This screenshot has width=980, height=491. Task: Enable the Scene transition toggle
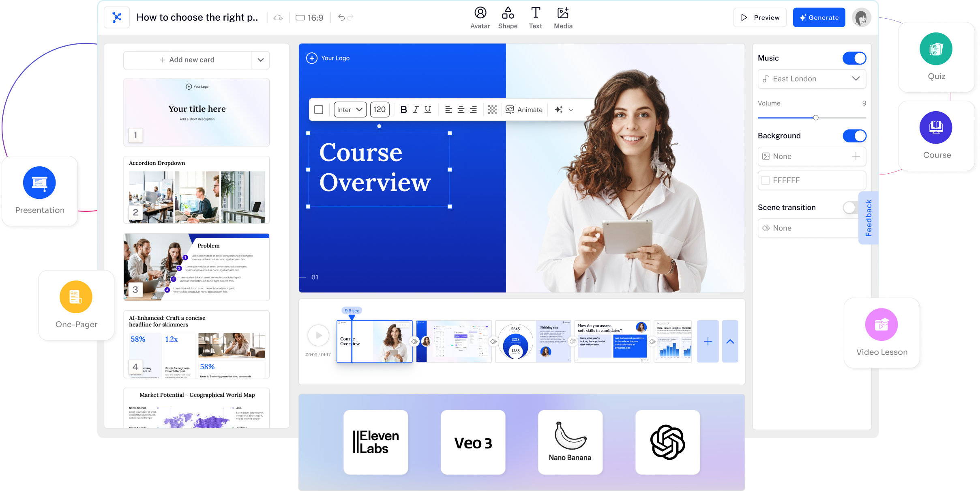[851, 207]
